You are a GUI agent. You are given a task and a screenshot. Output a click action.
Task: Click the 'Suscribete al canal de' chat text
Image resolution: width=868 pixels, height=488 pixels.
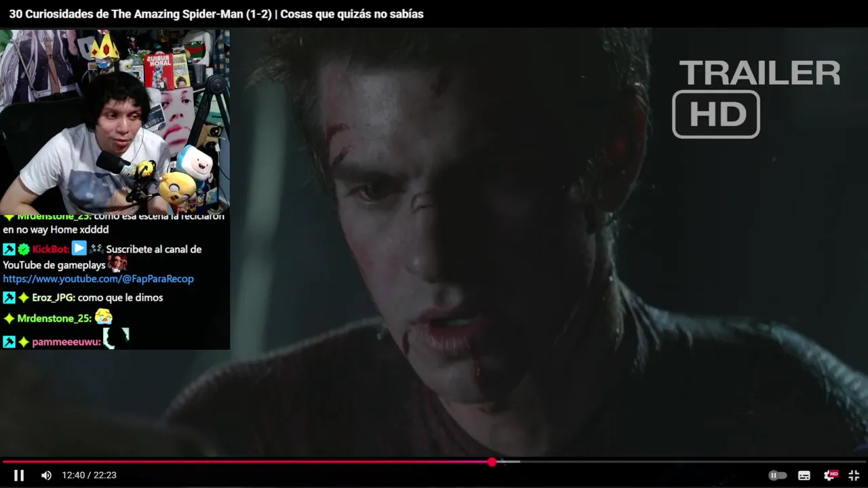(154, 249)
